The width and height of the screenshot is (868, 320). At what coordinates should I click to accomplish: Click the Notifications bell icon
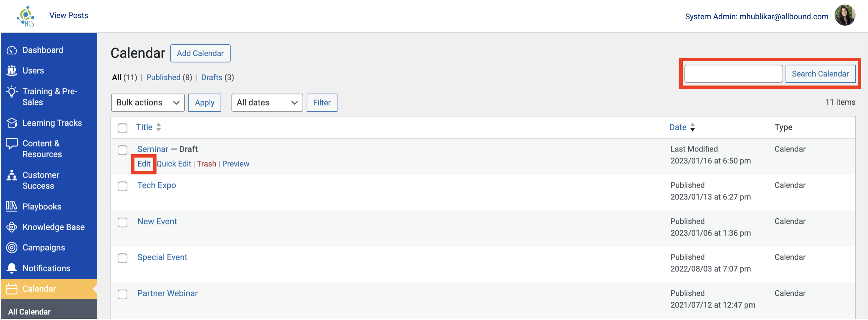12,269
